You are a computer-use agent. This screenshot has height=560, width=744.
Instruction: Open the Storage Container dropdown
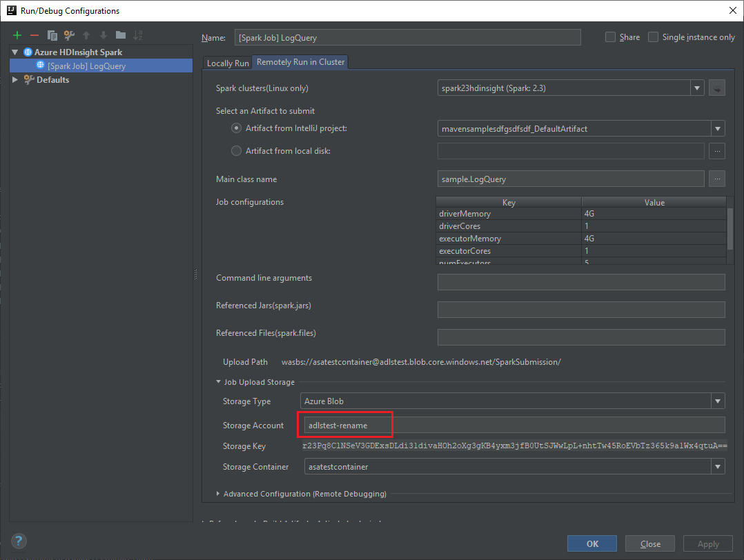tap(716, 466)
